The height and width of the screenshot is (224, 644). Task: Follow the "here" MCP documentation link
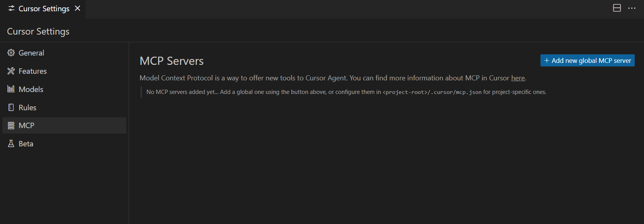point(518,78)
